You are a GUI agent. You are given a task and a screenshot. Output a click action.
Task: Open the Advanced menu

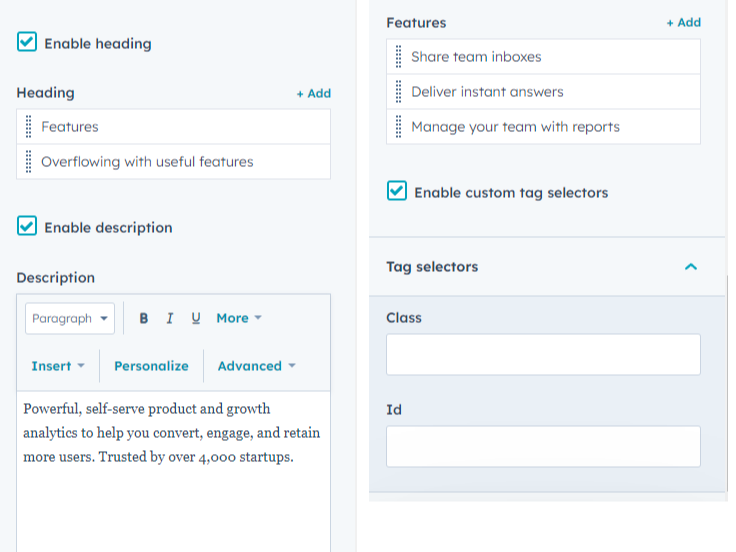tap(257, 366)
